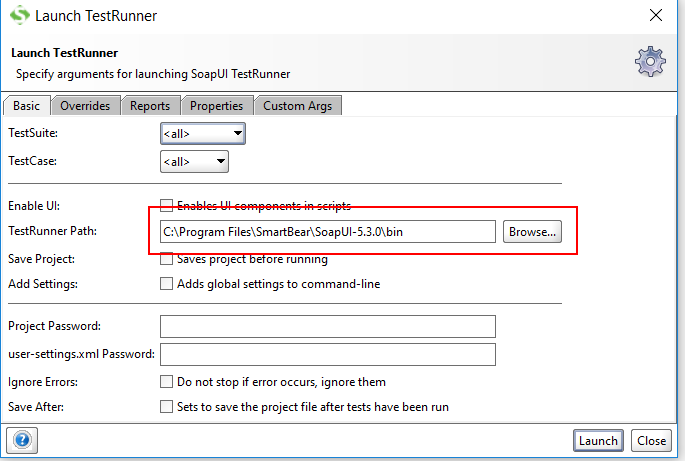Enable the Save After checkbox
Viewport: 685px width, 461px height.
(x=166, y=406)
